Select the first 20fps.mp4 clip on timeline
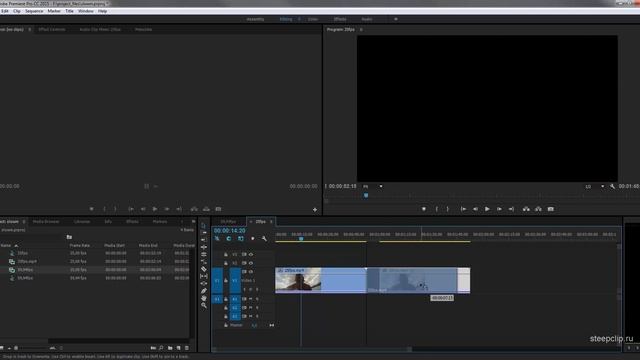 tap(320, 280)
